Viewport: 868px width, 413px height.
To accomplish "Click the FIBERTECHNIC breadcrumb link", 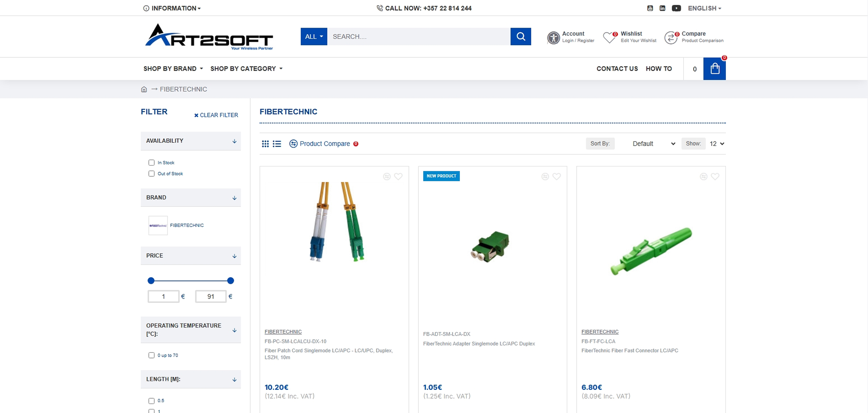I will point(183,89).
